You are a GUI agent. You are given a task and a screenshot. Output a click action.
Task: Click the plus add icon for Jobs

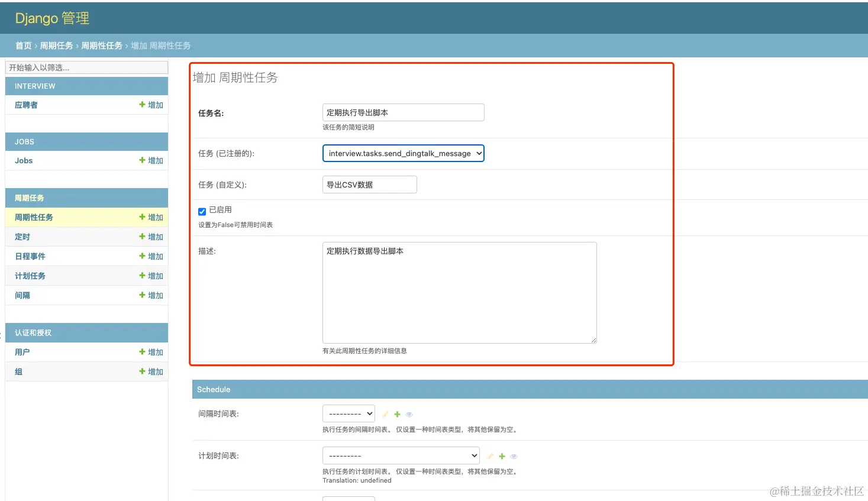142,160
